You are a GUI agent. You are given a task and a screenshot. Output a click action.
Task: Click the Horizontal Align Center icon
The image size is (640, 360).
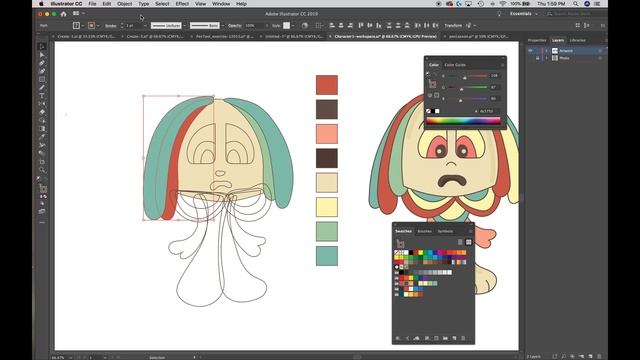coord(341,25)
